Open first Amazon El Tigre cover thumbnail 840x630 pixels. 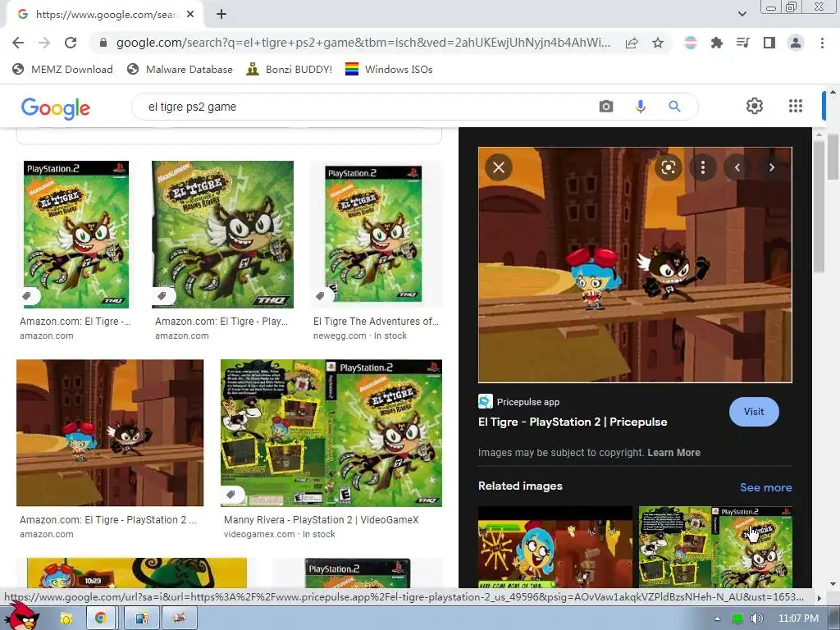tap(76, 235)
